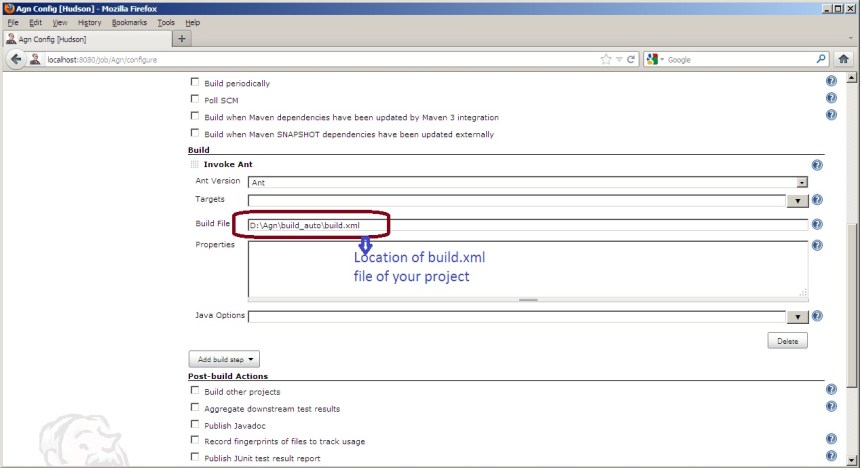Open the Bookmarks menu
The height and width of the screenshot is (468, 860).
[129, 22]
